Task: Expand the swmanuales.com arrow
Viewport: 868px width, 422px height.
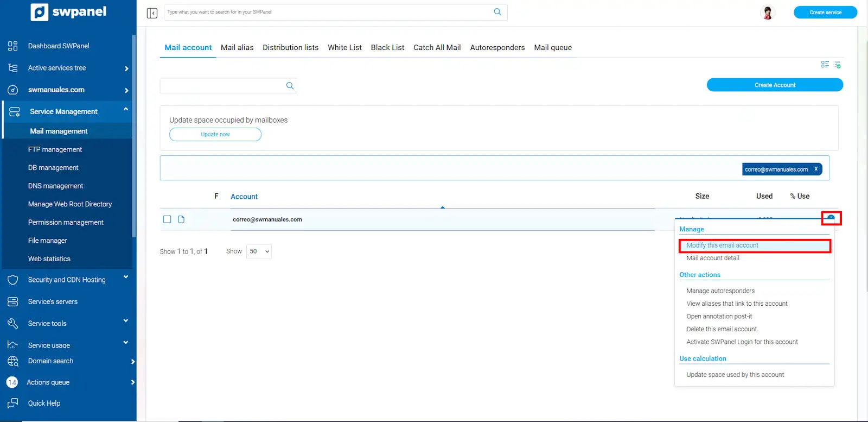Action: (x=126, y=90)
